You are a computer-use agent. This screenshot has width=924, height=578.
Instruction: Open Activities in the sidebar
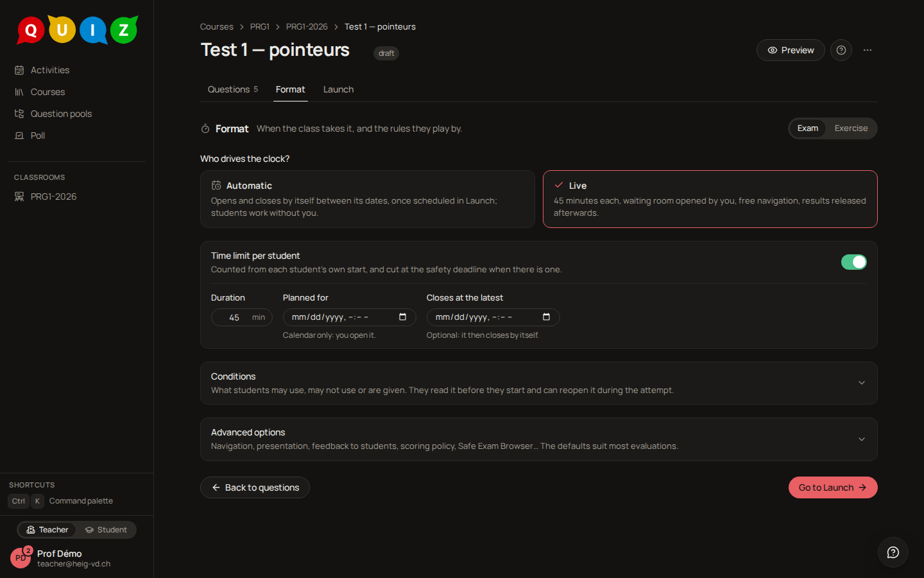pos(77,70)
